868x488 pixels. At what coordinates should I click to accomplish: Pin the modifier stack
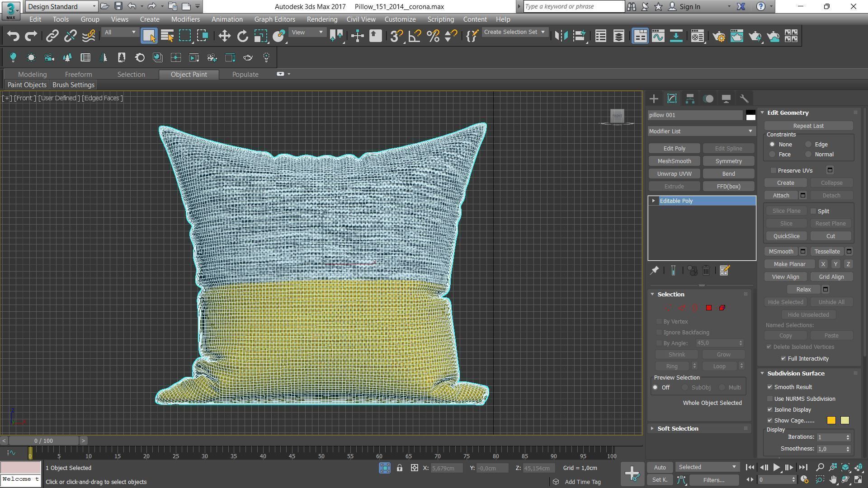[x=654, y=271]
